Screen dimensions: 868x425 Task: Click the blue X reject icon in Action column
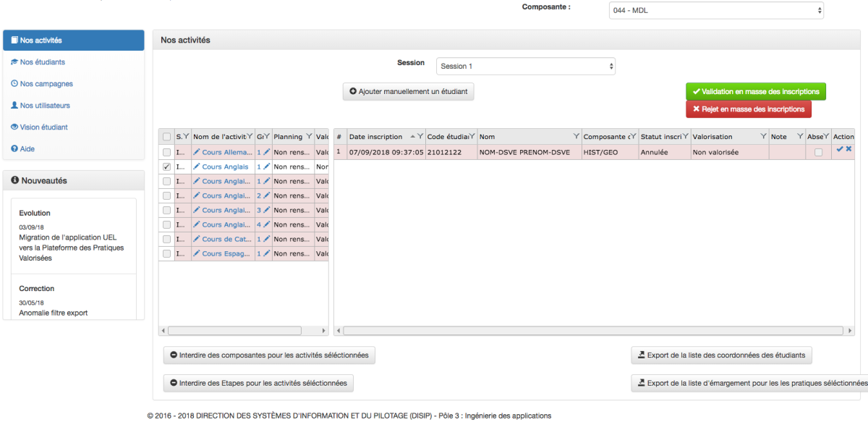pos(848,149)
